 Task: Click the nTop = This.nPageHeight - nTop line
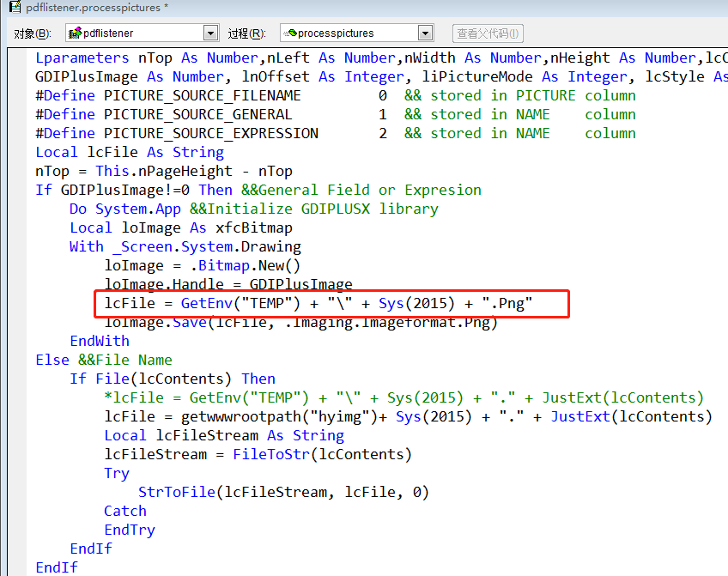tap(164, 172)
